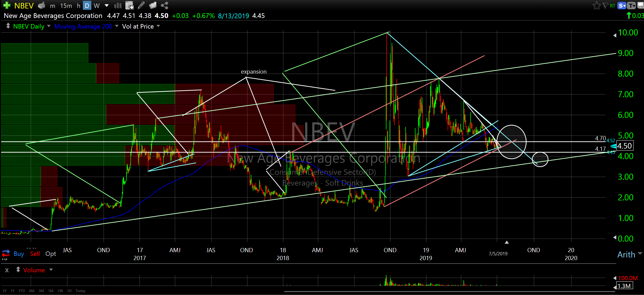Click the green plus add symbol icon

coord(7,5)
